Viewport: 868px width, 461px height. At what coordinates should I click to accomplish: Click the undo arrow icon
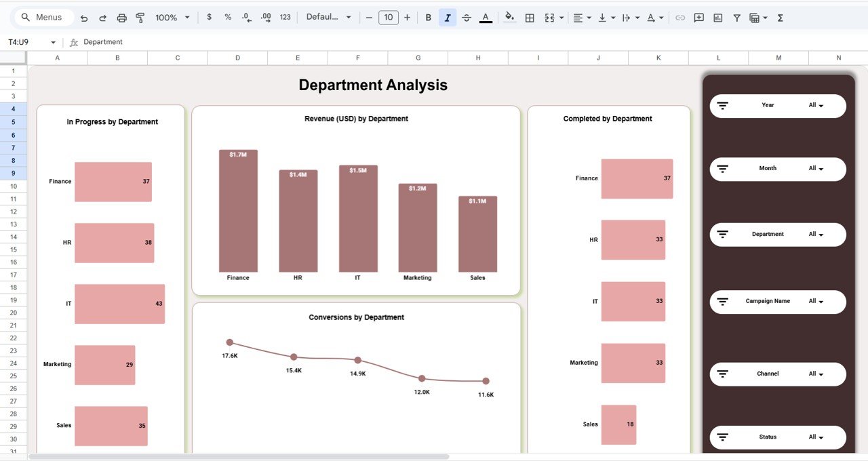84,18
